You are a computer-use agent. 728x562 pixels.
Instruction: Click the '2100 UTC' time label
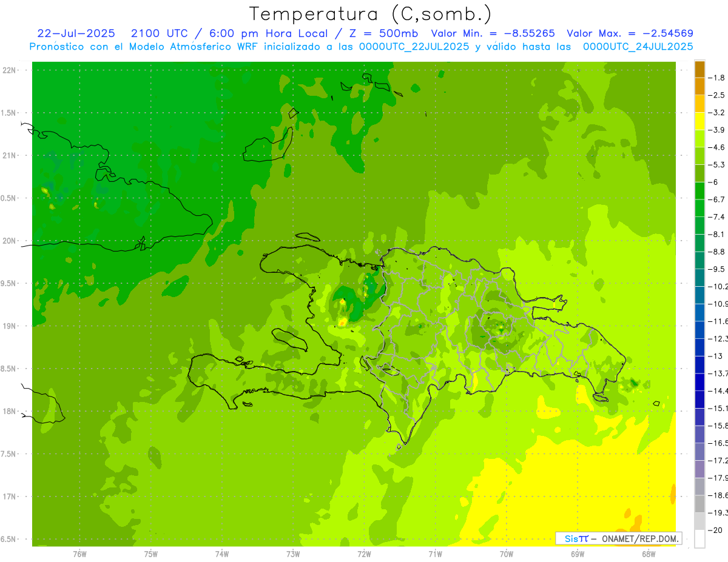point(159,33)
